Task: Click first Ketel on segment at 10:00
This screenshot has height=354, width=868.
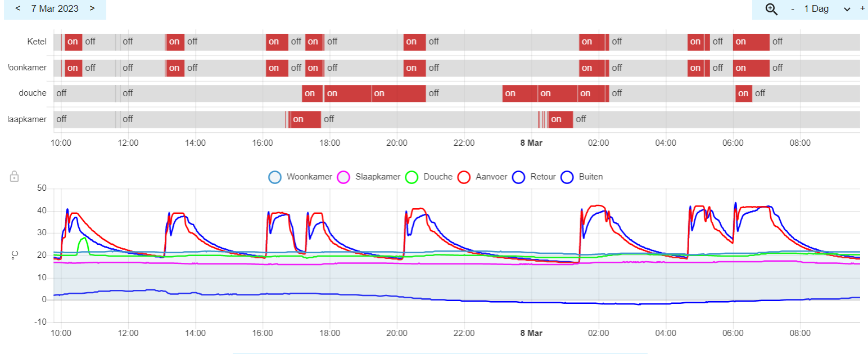Action: (x=73, y=42)
